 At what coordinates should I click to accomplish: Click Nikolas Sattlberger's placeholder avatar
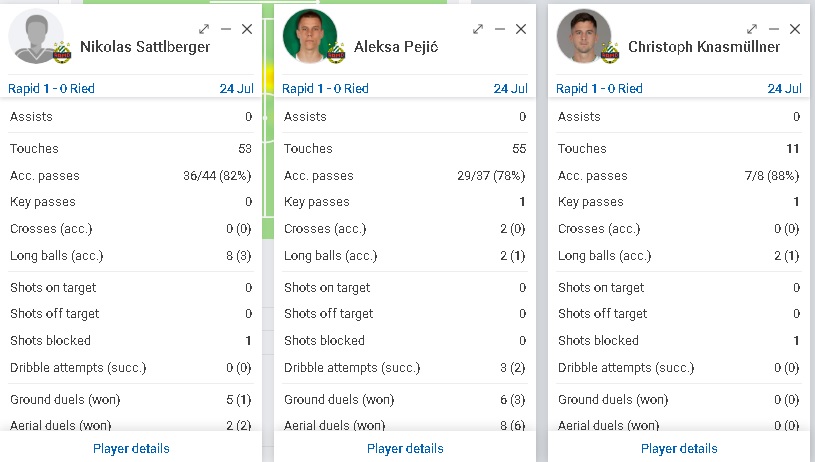click(35, 36)
